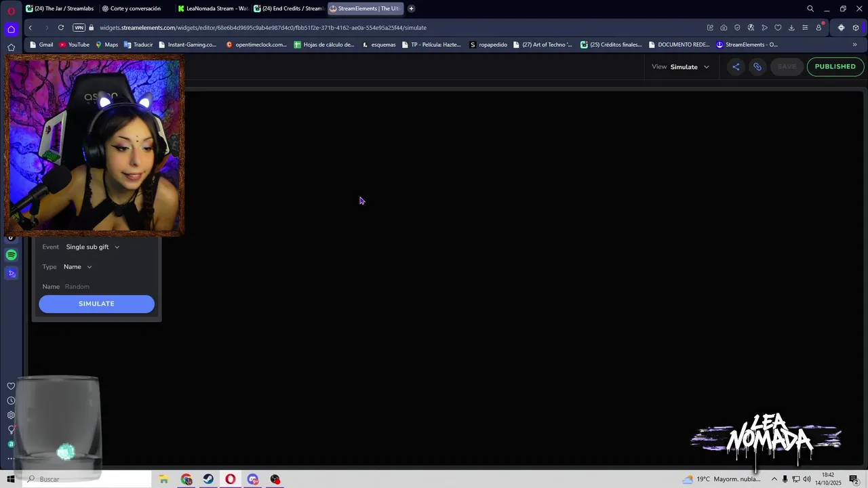Open the Type Name dropdown

click(x=78, y=266)
